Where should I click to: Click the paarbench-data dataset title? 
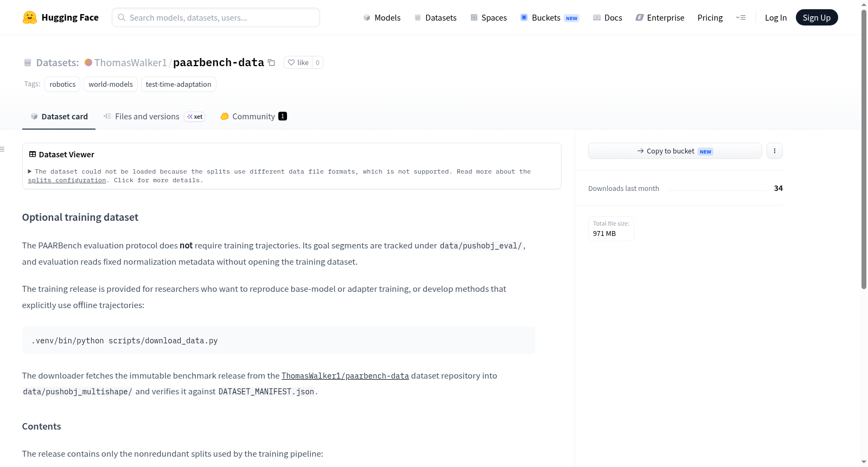pos(219,62)
